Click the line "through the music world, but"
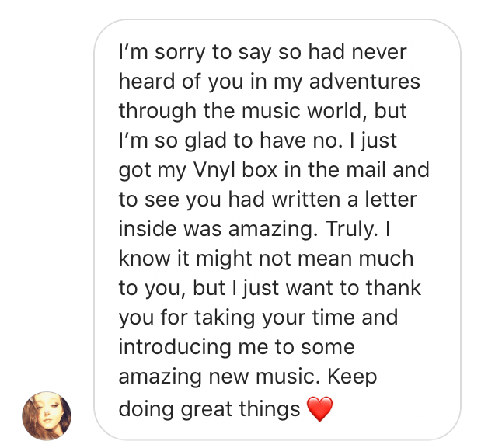Screen dimensions: 495x448 [263, 111]
